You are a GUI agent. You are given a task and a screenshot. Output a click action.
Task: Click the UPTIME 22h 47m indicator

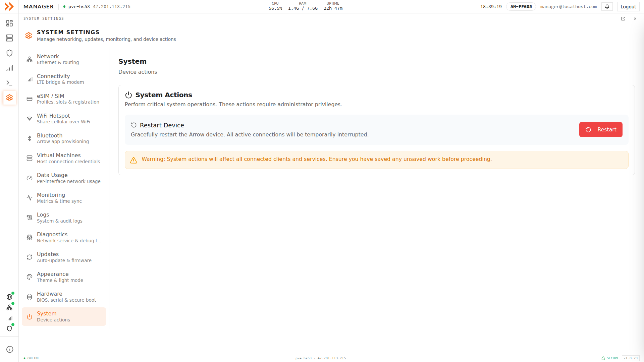point(333,6)
